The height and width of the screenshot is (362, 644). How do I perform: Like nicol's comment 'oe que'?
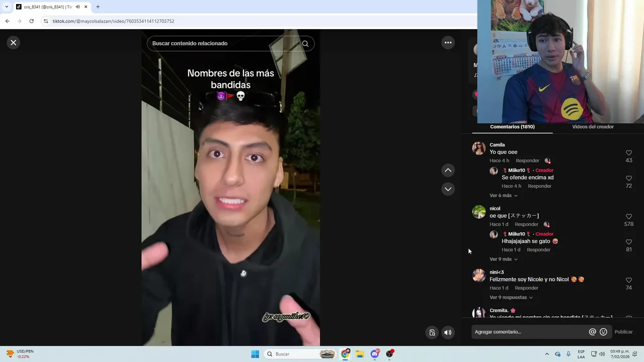click(628, 217)
